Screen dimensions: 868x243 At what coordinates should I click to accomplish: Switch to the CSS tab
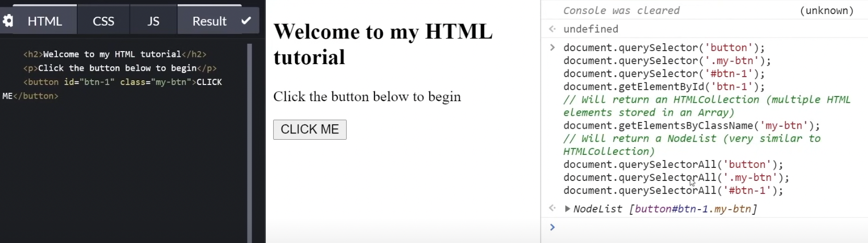(103, 21)
